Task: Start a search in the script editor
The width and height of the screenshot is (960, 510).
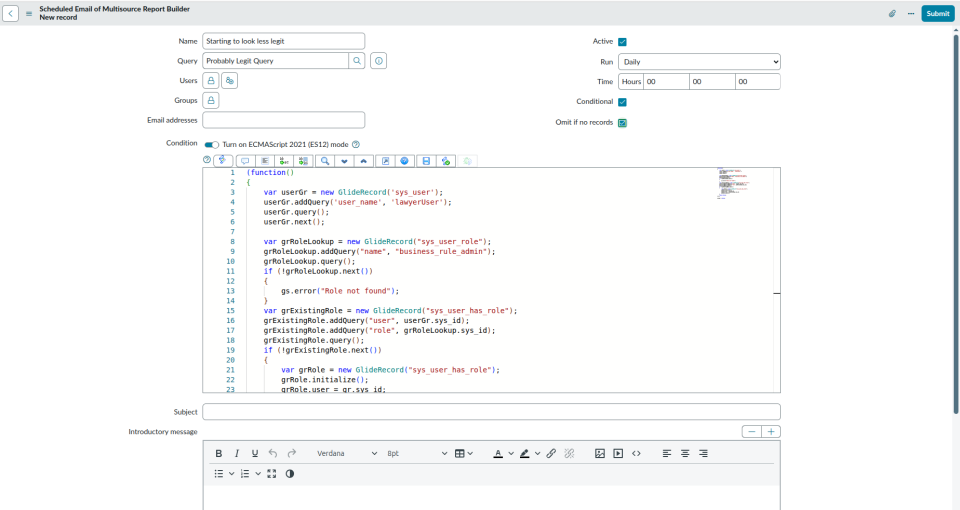Action: click(325, 160)
